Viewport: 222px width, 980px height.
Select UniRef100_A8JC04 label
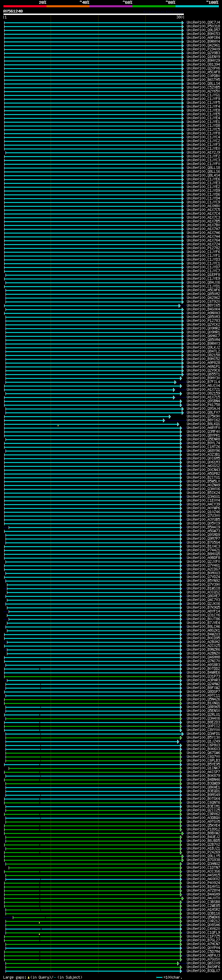[203, 386]
